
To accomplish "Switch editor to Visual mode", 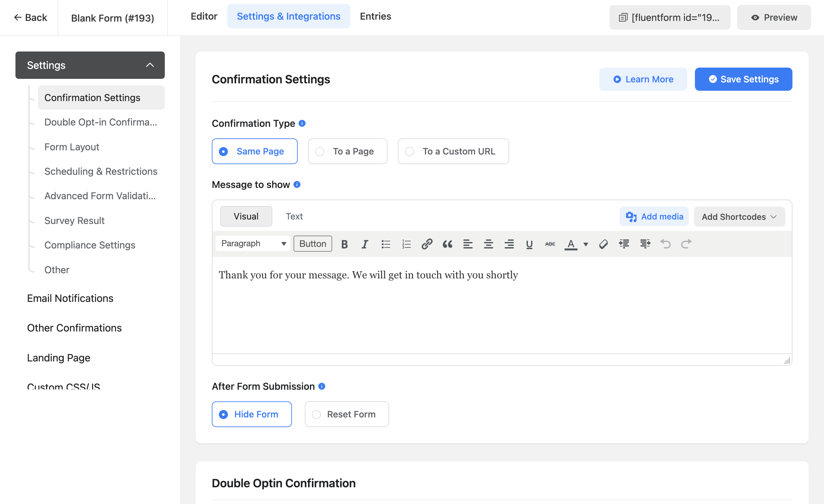I will (246, 216).
